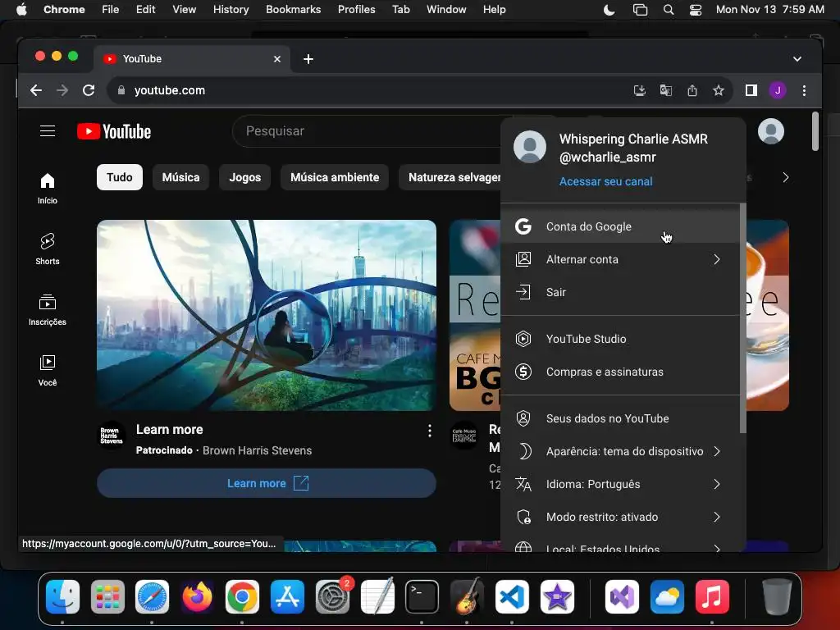This screenshot has width=840, height=630.
Task: Click the Learn more ad title
Action: coord(169,430)
